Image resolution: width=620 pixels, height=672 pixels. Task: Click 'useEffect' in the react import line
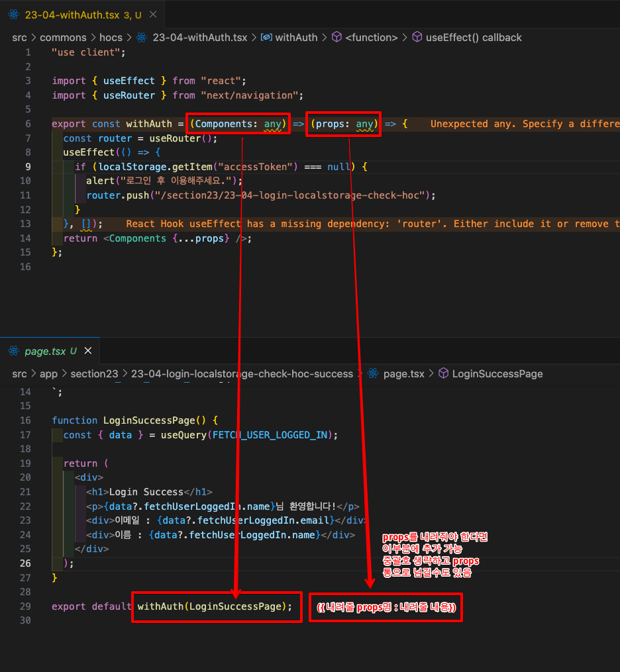pos(129,81)
